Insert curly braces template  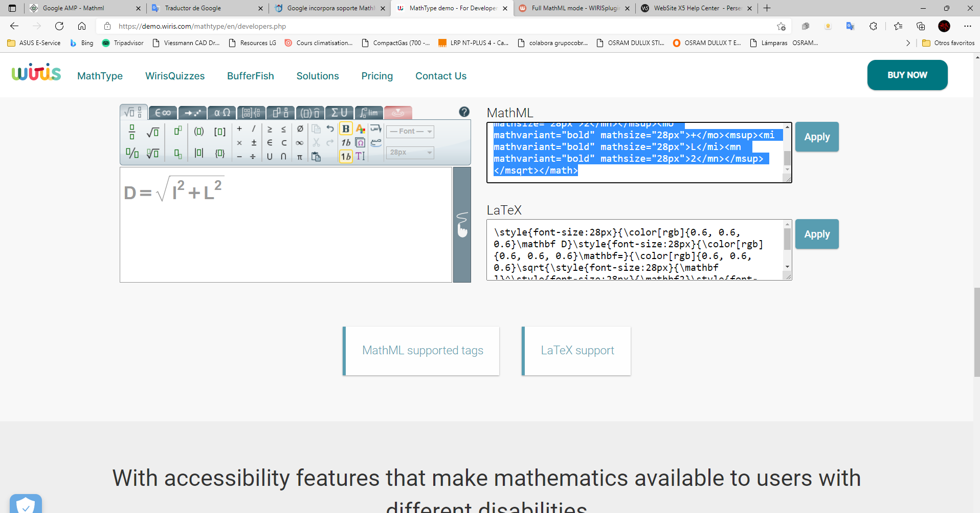tap(220, 153)
